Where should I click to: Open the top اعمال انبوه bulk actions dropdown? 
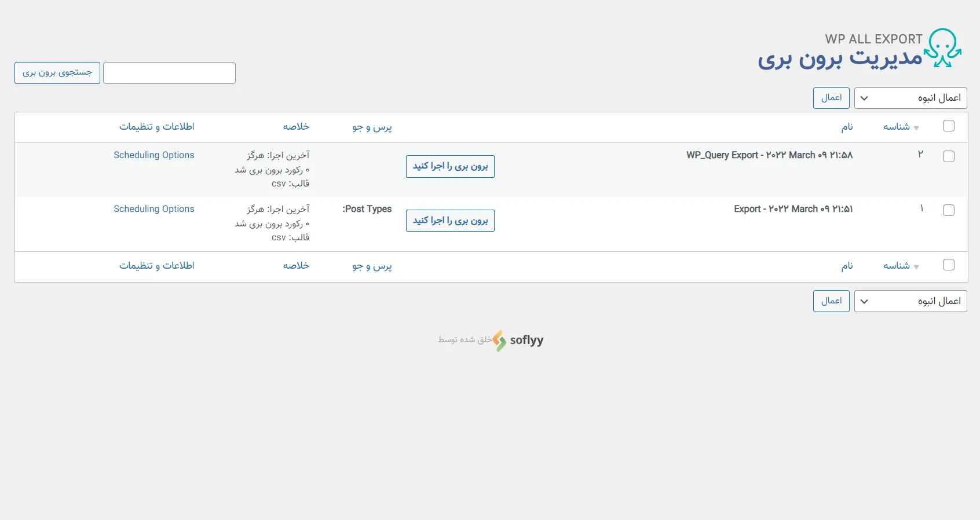coord(910,98)
